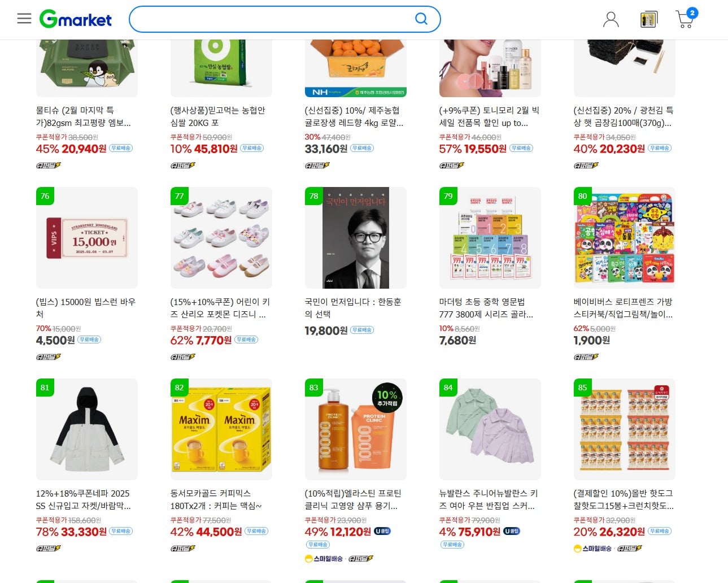
Task: Focus the search input field
Action: point(274,19)
